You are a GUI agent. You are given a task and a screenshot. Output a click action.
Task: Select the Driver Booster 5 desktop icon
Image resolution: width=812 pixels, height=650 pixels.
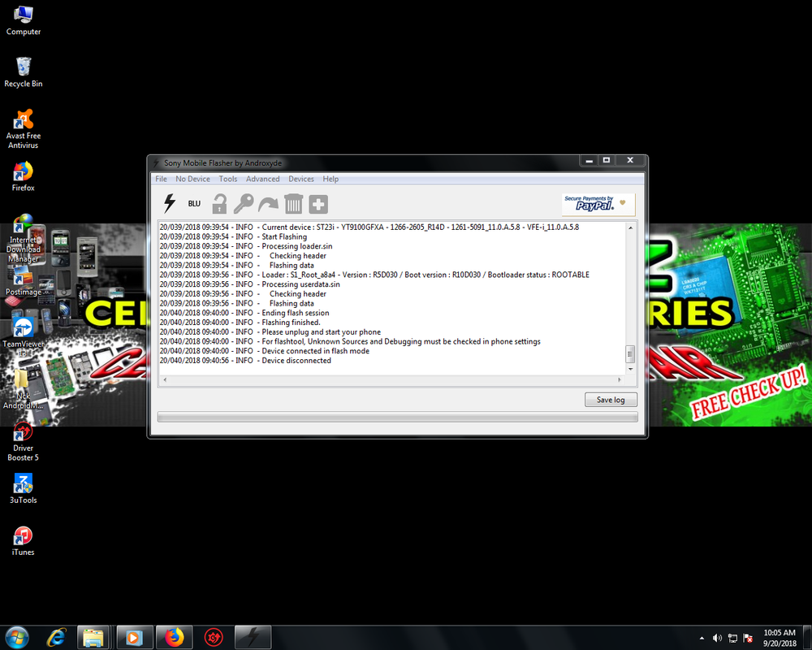tap(24, 442)
